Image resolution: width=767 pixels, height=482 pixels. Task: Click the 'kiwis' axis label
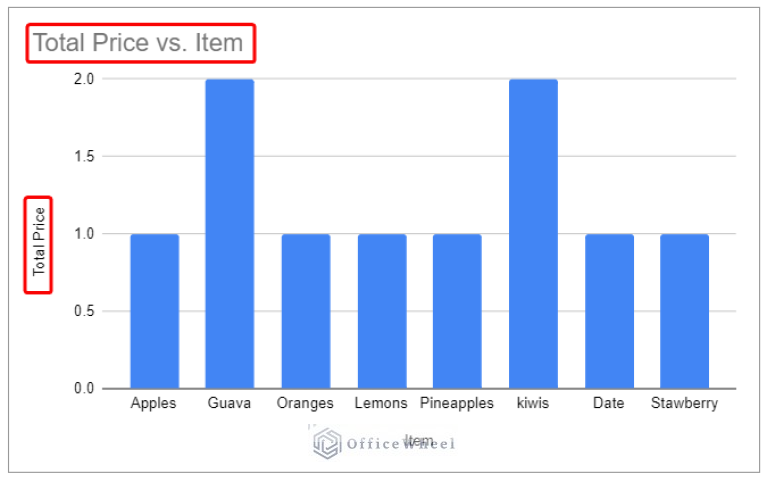(x=533, y=404)
